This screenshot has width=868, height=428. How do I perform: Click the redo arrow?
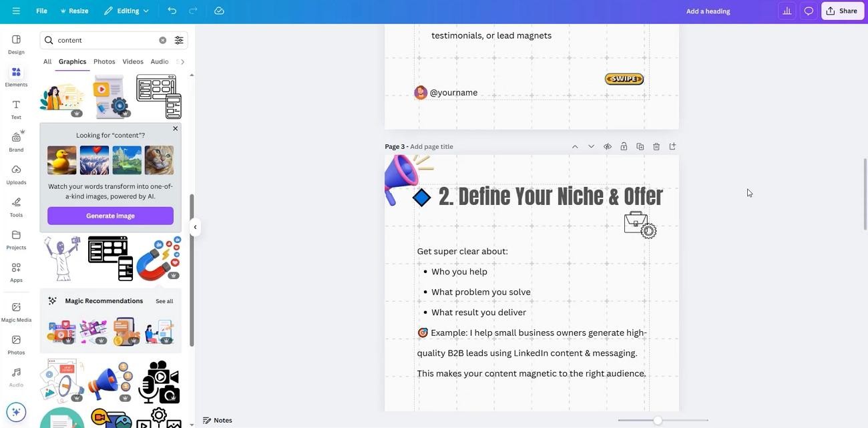click(x=193, y=11)
